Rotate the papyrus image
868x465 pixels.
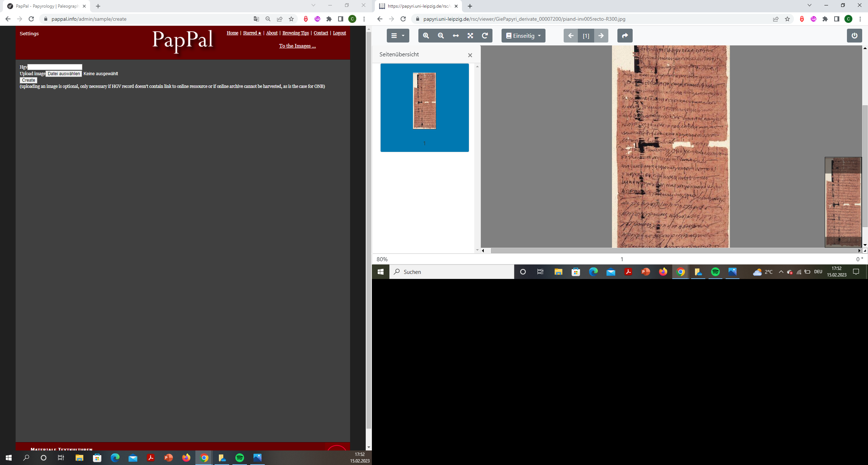pyautogui.click(x=485, y=36)
